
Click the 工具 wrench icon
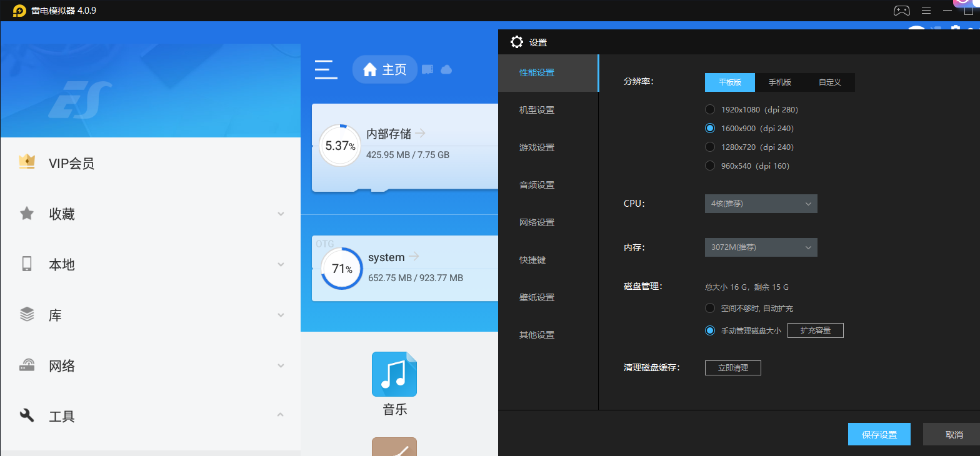tap(27, 415)
